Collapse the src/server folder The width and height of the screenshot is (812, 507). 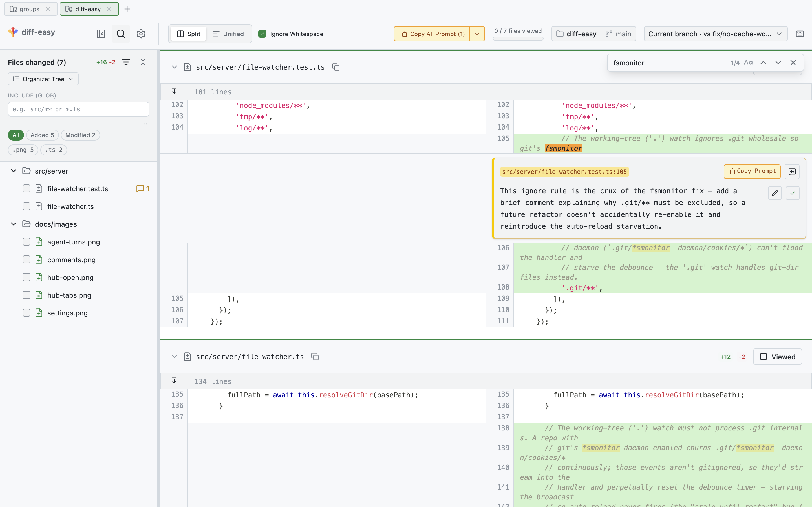(14, 171)
